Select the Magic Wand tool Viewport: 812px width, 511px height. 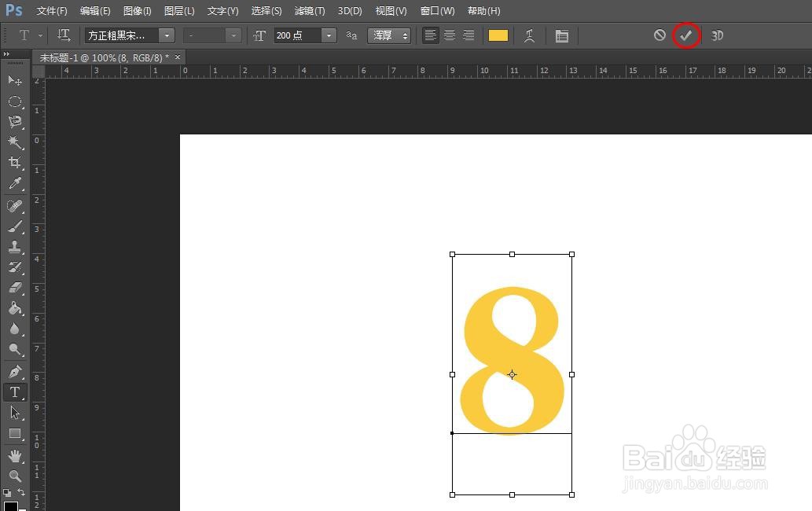pos(14,142)
